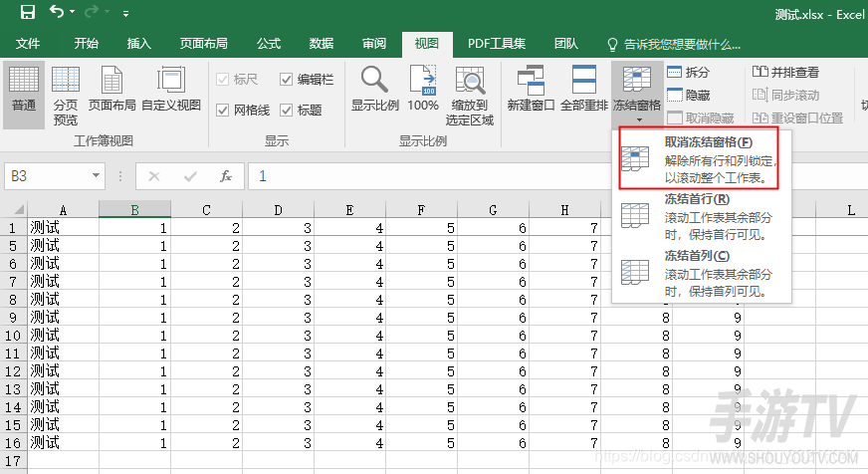868x474 pixels.
Task: Switch to the 数据 ribbon tab
Action: (322, 44)
